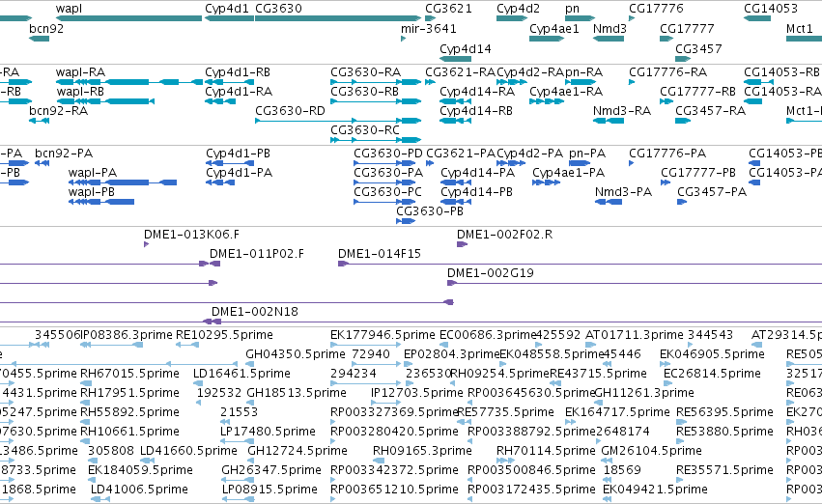Click the pn-PA protein label
The width and height of the screenshot is (822, 504).
click(x=587, y=154)
